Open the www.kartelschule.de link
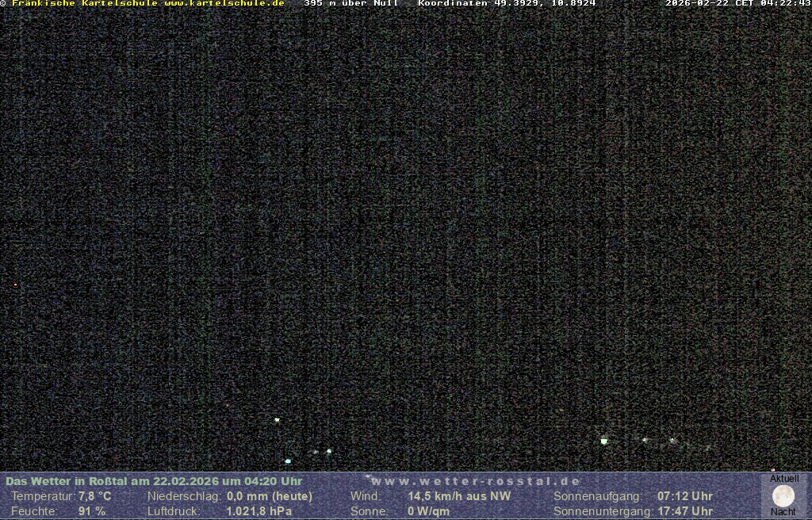This screenshot has width=812, height=520. [224, 3]
